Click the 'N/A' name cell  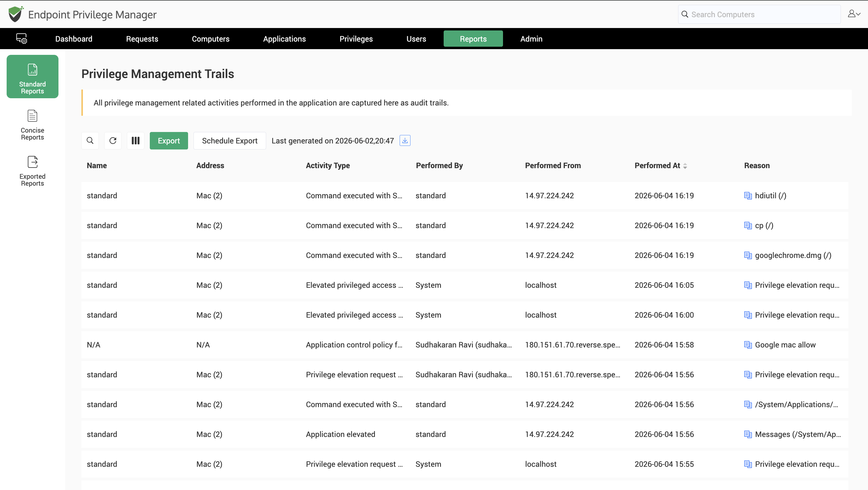94,345
